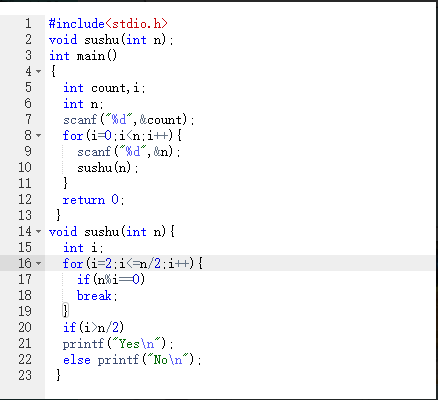Viewport: 438px width, 400px height.
Task: Click the else printf("No\n"); statement
Action: pos(132,360)
